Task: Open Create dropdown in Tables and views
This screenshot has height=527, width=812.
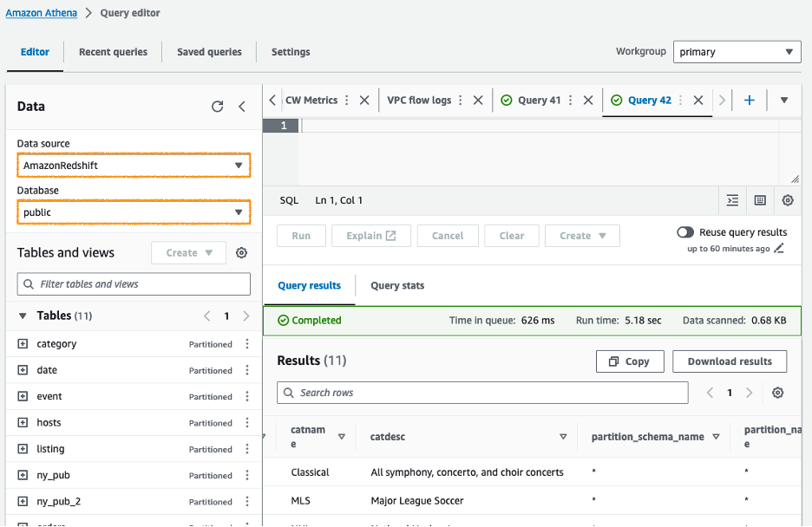Action: (x=188, y=253)
